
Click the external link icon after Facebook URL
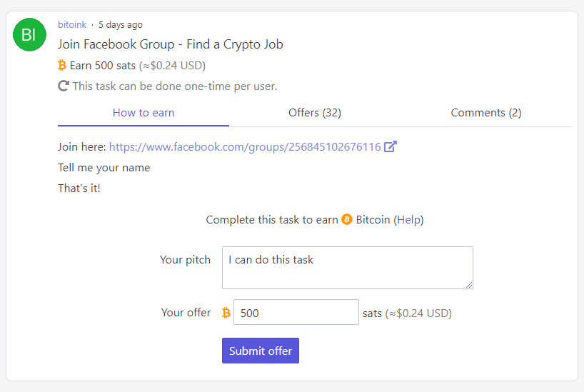point(391,146)
